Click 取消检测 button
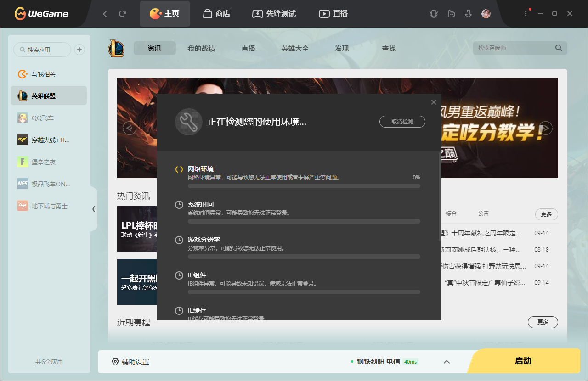Viewport: 588px width, 381px height. click(402, 122)
